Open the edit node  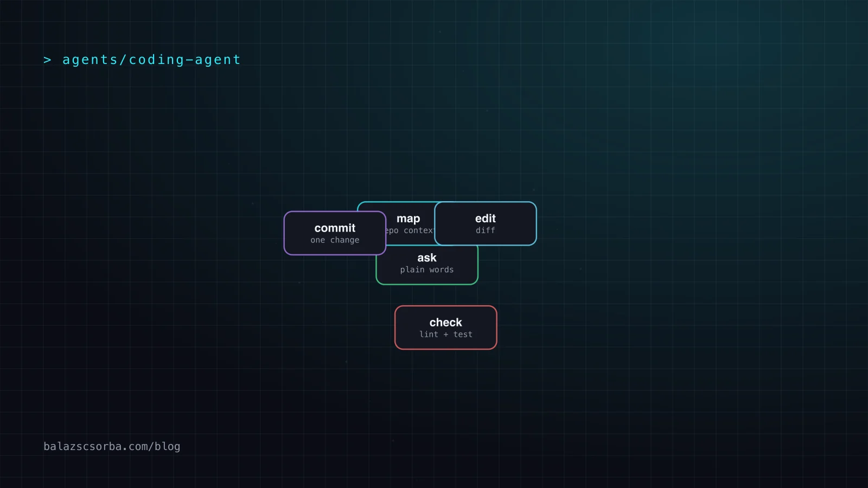[x=486, y=223]
